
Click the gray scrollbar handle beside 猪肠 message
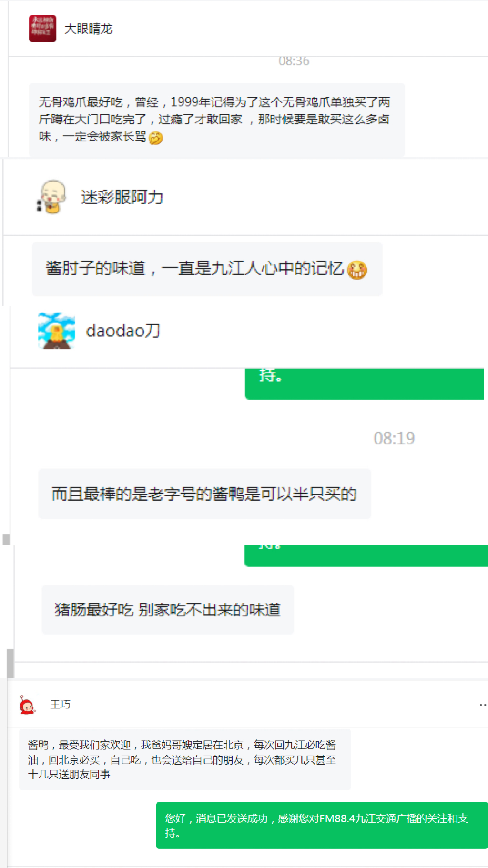(x=10, y=663)
